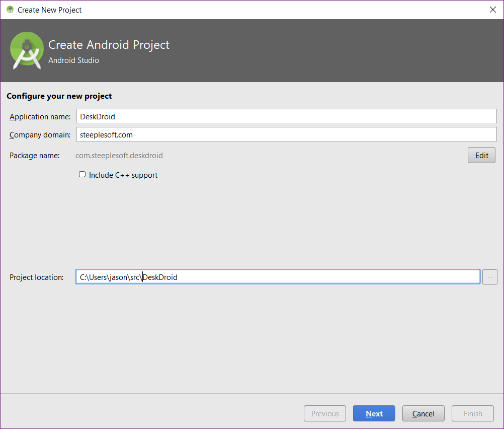This screenshot has width=504, height=429.
Task: Click the Project location label
Action: (x=36, y=277)
